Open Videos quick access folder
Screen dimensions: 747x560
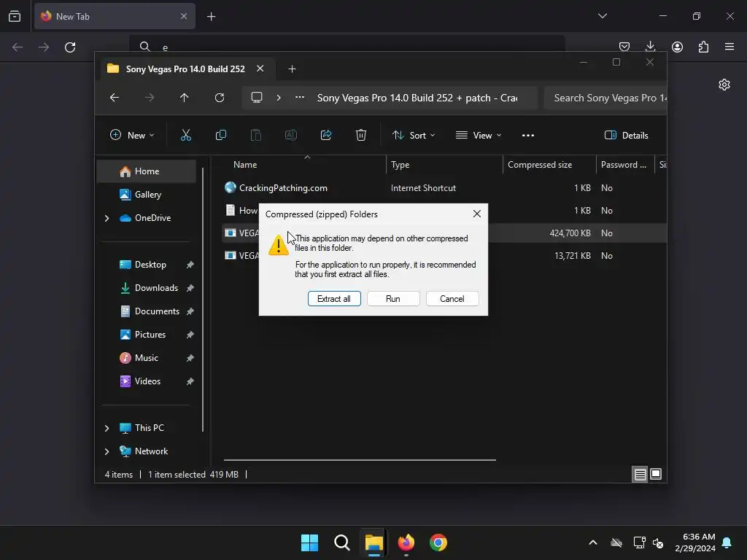click(147, 381)
